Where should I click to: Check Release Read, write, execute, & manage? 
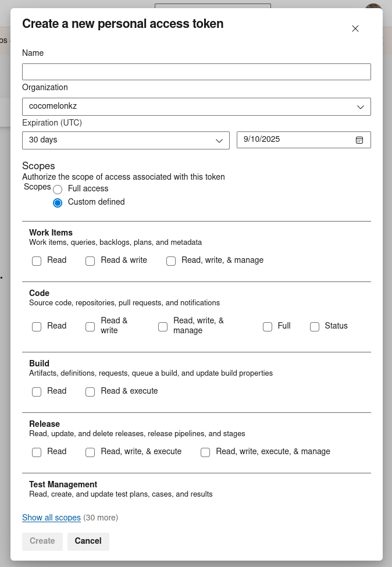point(205,452)
